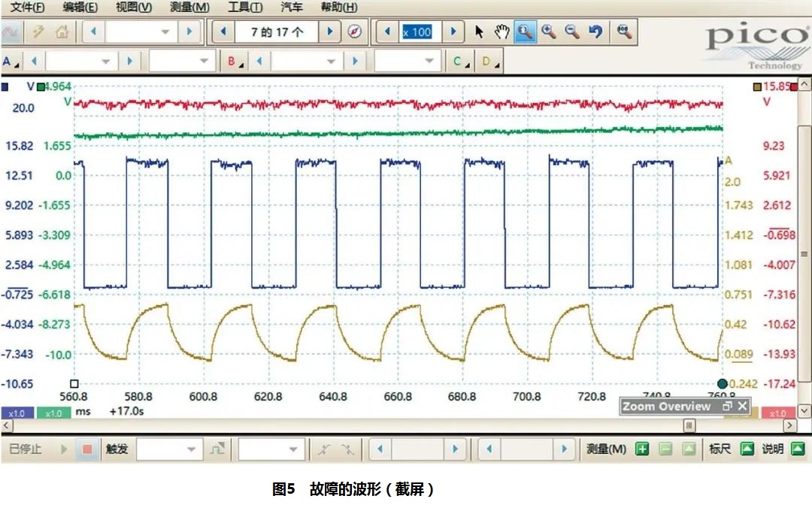Open Channel B options button

coord(235,62)
